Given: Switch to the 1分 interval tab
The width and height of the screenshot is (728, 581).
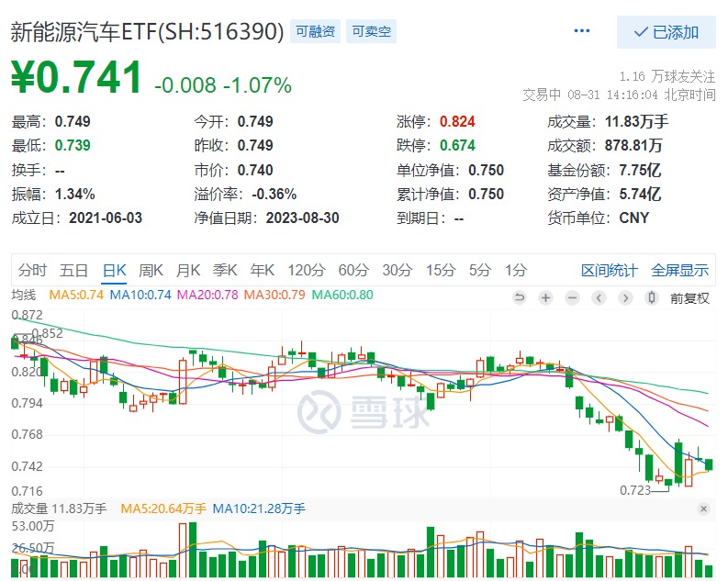Looking at the screenshot, I should click(x=516, y=270).
